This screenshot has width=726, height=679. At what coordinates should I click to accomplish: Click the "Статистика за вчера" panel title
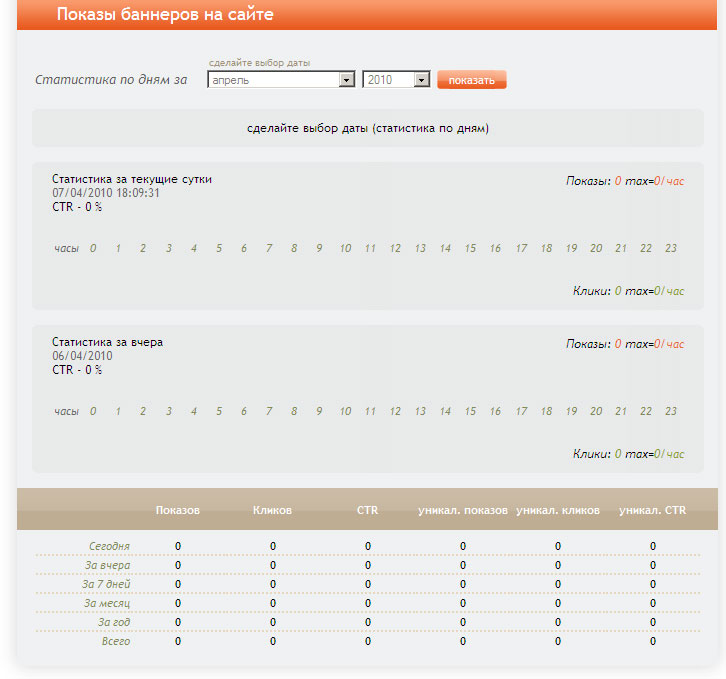(107, 342)
